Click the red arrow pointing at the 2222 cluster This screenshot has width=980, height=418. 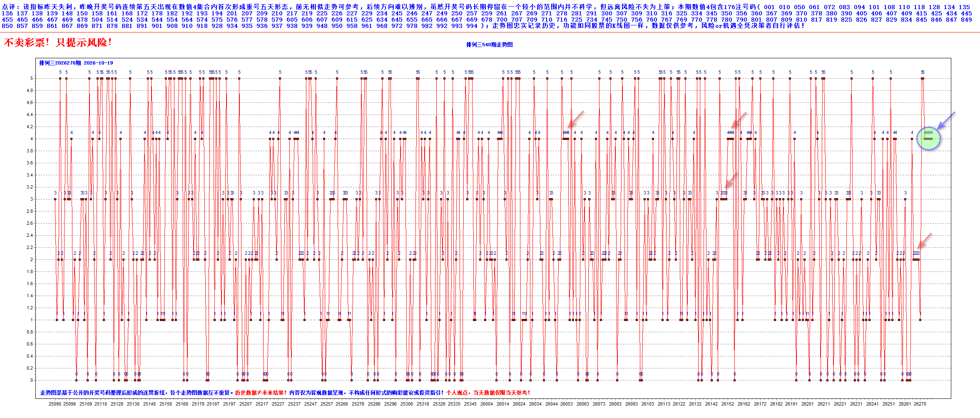[x=925, y=241]
